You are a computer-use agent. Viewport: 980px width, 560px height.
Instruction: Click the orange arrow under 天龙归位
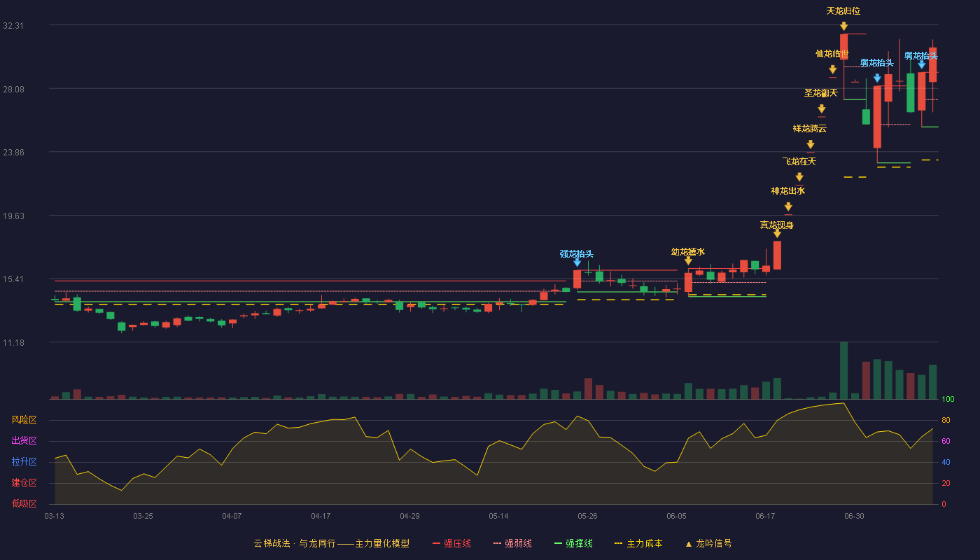pyautogui.click(x=843, y=27)
